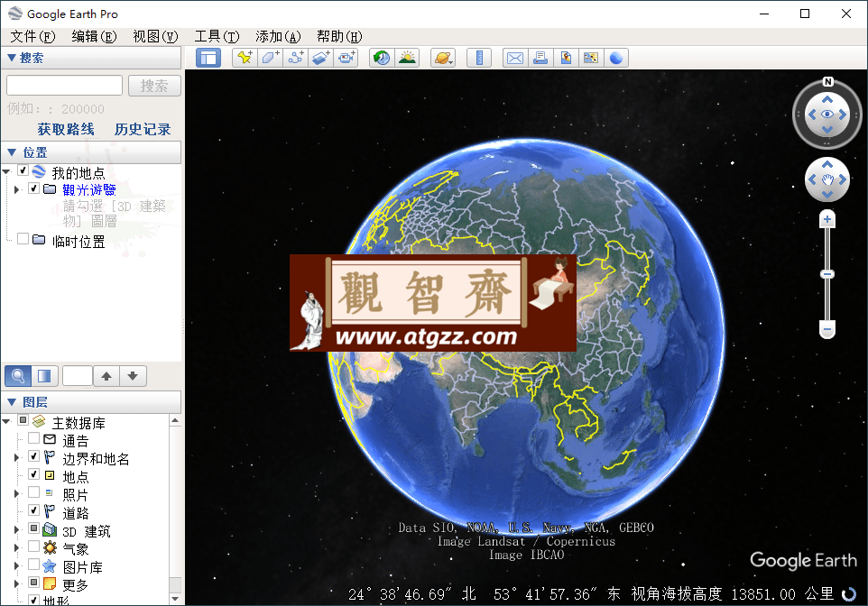Screen dimensions: 868x606
Task: Click the 搜索 search button
Action: (154, 86)
